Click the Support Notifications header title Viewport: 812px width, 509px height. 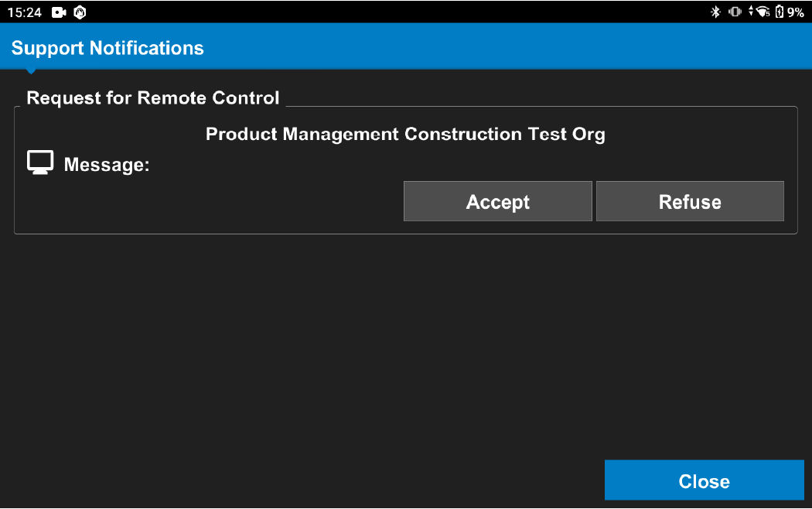pos(107,48)
